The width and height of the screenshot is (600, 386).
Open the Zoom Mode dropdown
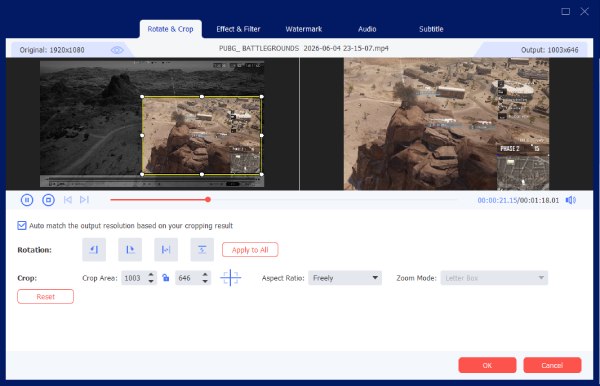tap(494, 278)
